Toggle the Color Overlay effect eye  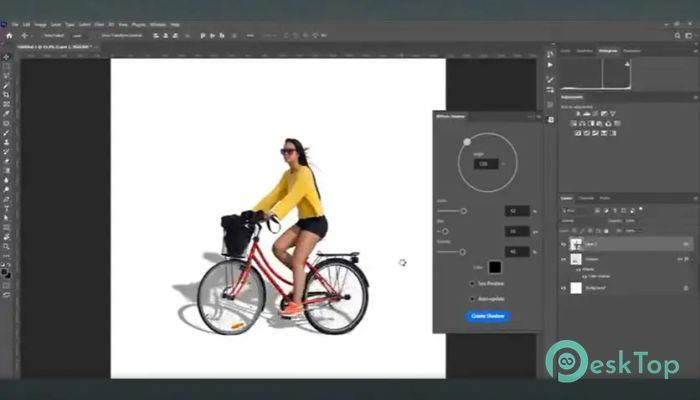point(584,277)
